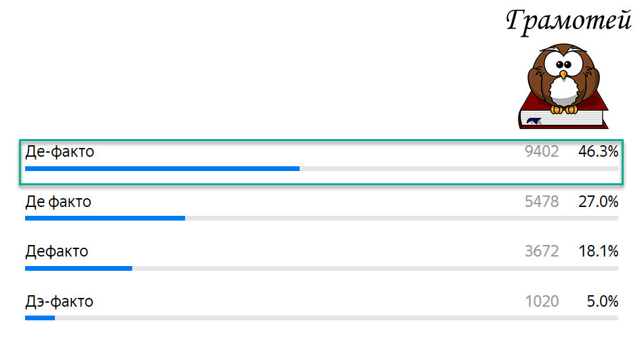
Task: Click the Дэ-факто blue progress bar
Action: point(40,318)
